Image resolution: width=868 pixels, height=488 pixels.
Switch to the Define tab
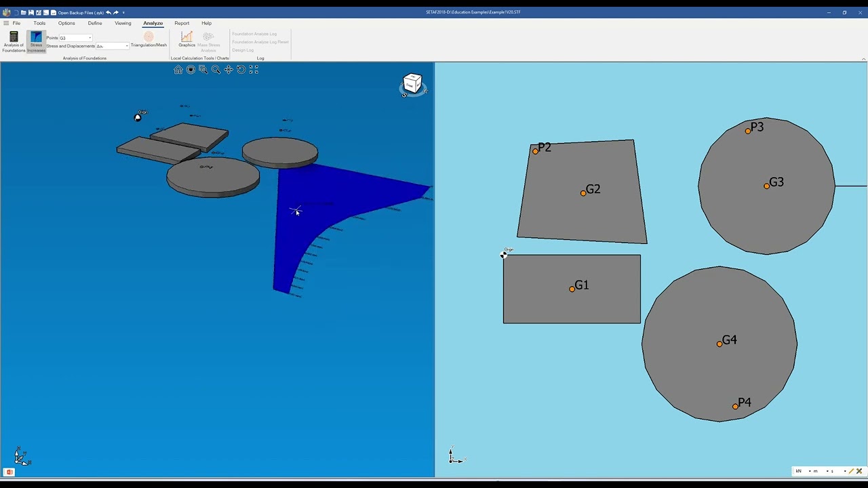click(95, 23)
